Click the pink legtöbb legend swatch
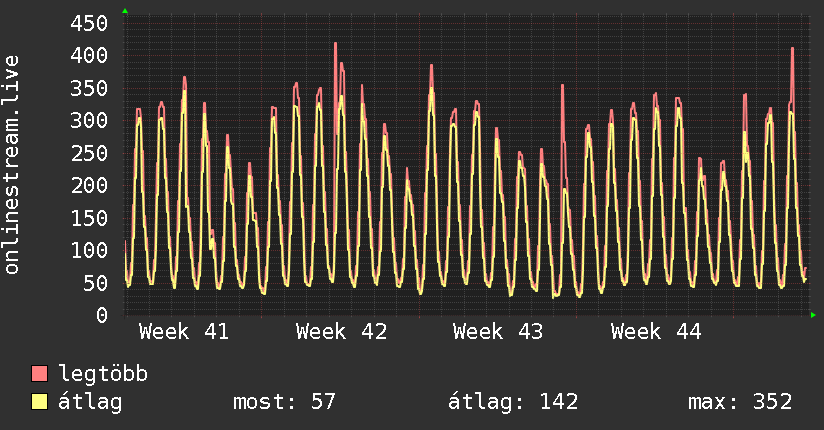This screenshot has height=430, width=824. (x=39, y=374)
